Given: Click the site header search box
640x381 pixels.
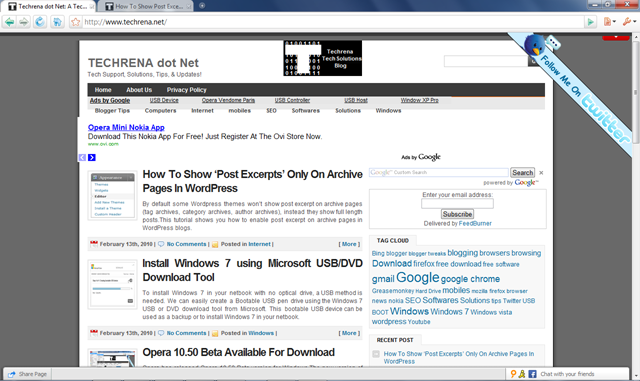Looking at the screenshot, I should (486, 61).
